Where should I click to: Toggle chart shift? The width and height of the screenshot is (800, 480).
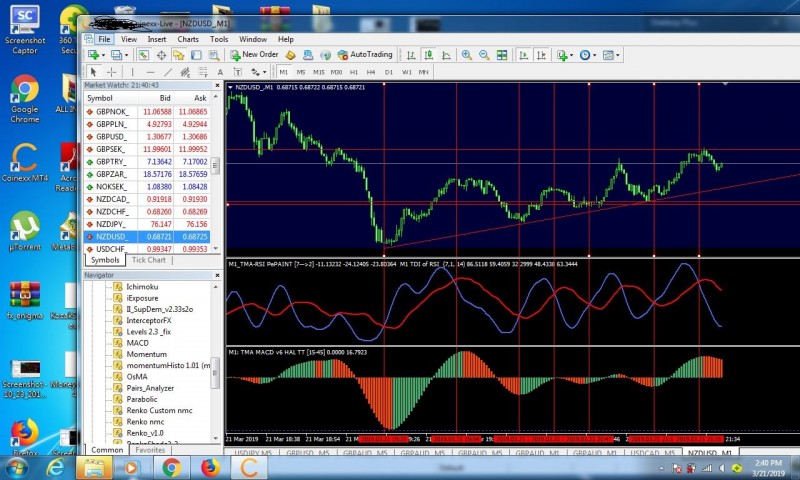click(x=541, y=55)
